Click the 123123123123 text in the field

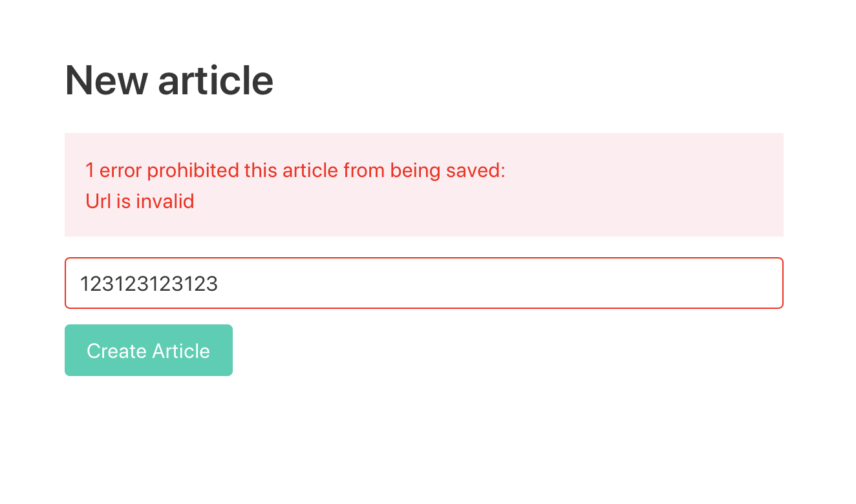[x=149, y=284]
